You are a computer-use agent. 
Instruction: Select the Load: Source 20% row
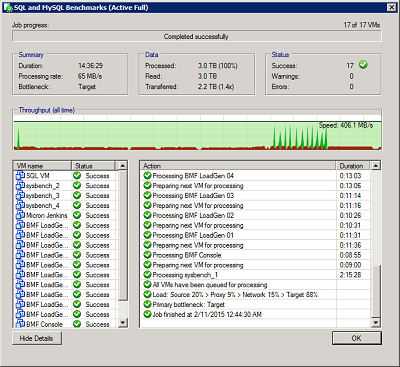click(x=256, y=294)
